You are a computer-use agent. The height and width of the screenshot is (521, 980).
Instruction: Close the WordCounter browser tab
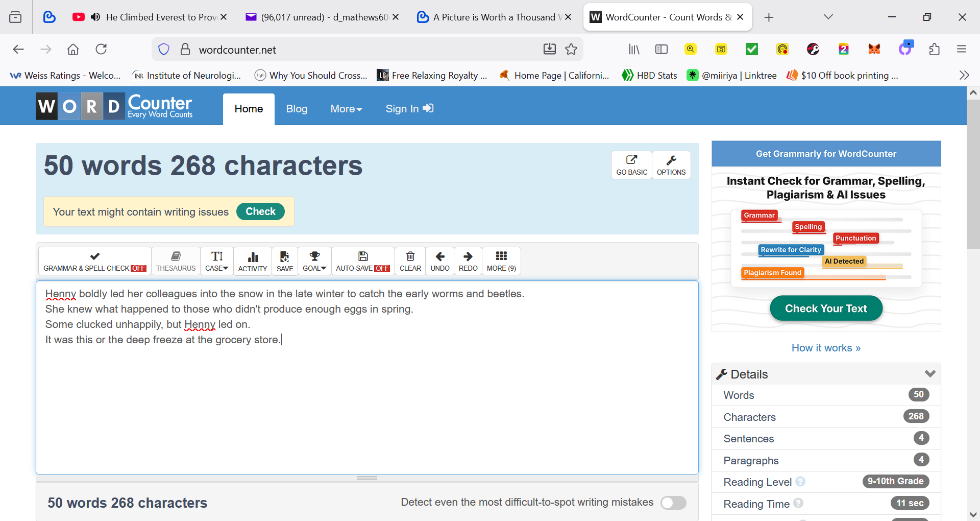pos(740,17)
